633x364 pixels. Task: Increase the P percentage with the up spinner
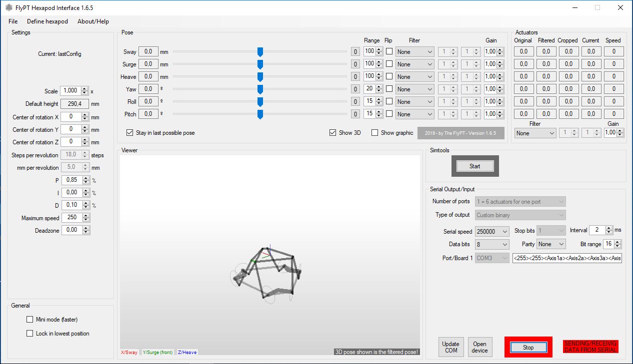point(86,178)
